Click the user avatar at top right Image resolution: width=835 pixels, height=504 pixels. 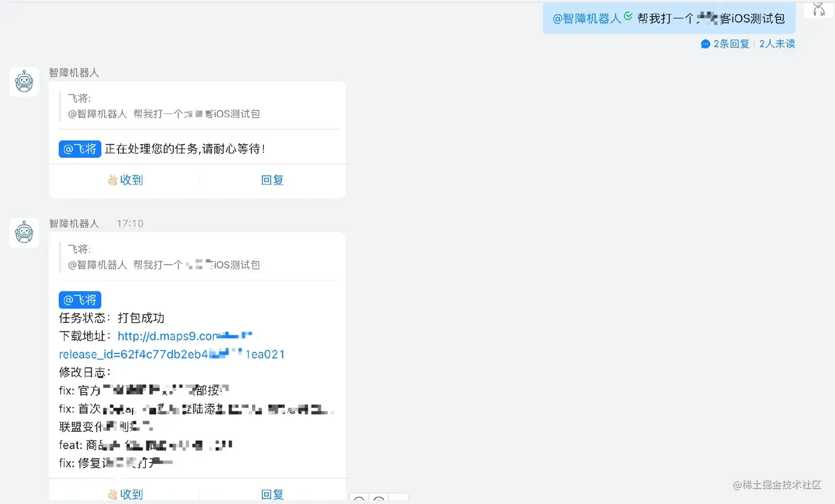[818, 9]
